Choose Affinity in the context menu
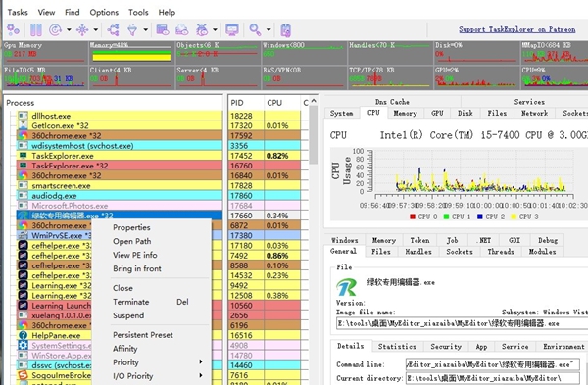 coord(124,349)
